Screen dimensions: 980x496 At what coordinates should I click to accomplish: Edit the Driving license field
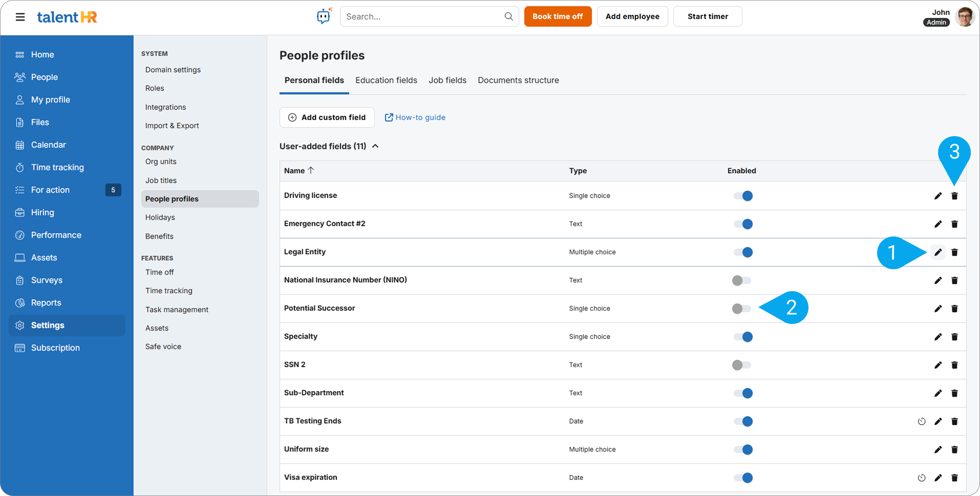point(938,196)
